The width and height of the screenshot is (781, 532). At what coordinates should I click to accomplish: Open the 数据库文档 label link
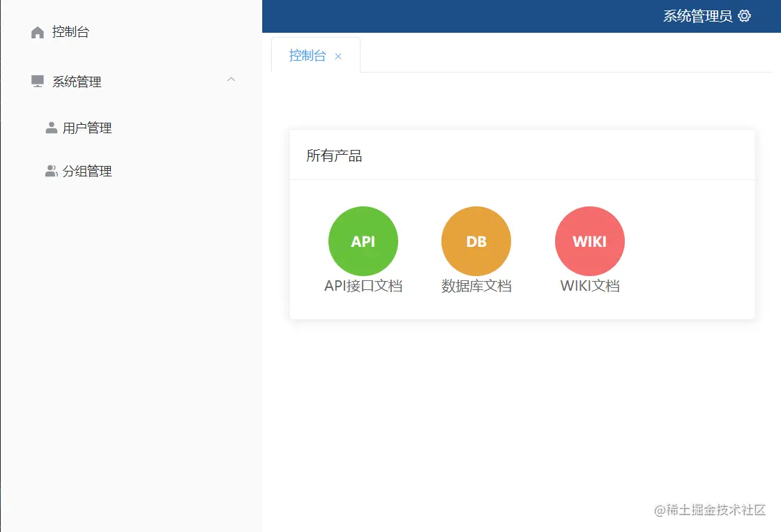(x=476, y=286)
